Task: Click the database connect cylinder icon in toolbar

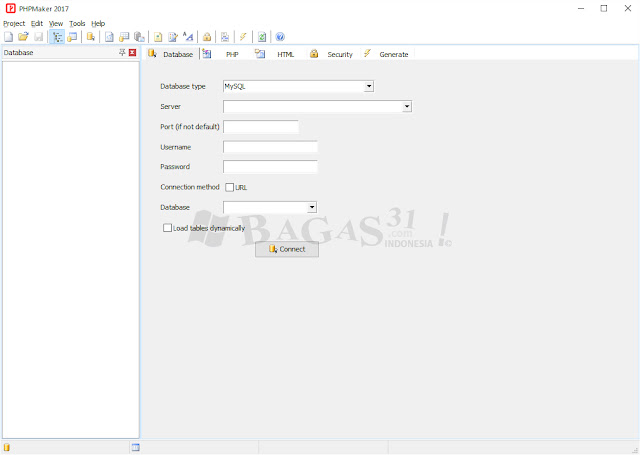Action: pos(91,37)
